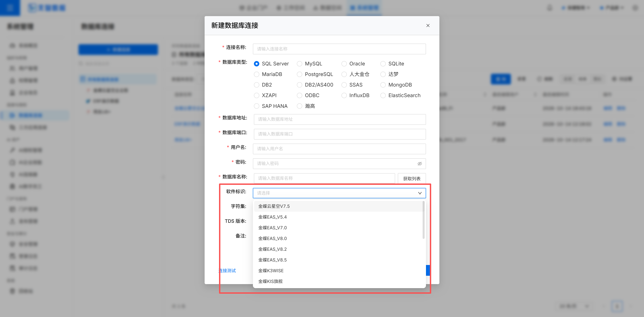Focus the 连接名称 input field
The image size is (644, 317).
tap(339, 49)
